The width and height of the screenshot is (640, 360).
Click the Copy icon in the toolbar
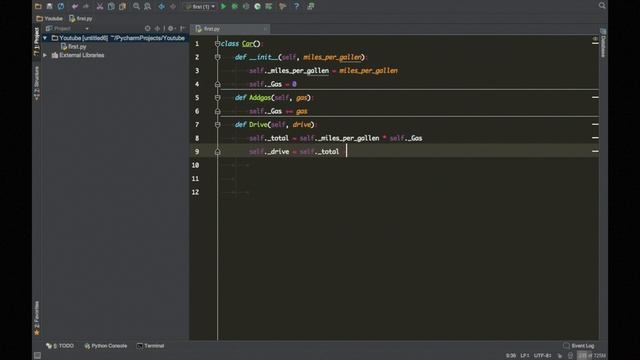point(111,6)
